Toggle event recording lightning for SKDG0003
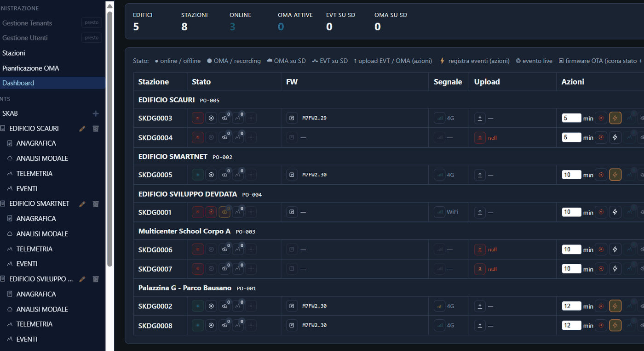Image resolution: width=644 pixels, height=351 pixels. point(615,118)
